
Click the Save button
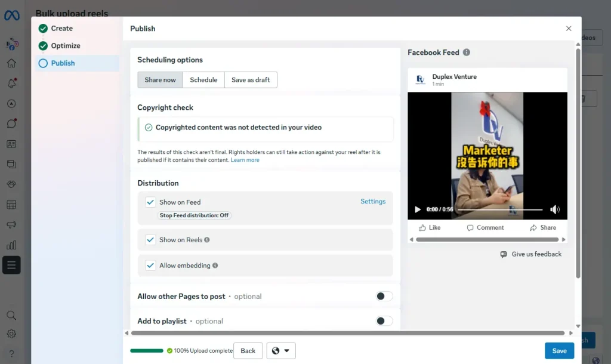(x=558, y=350)
